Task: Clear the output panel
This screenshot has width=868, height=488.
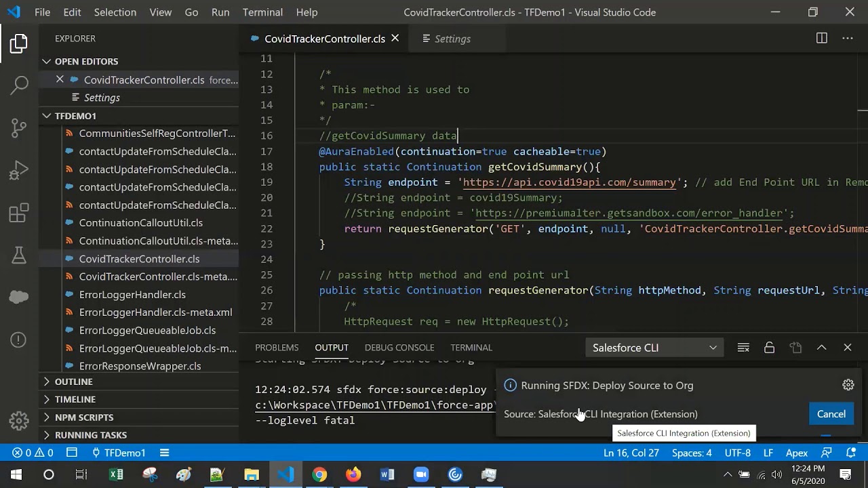Action: click(x=743, y=348)
